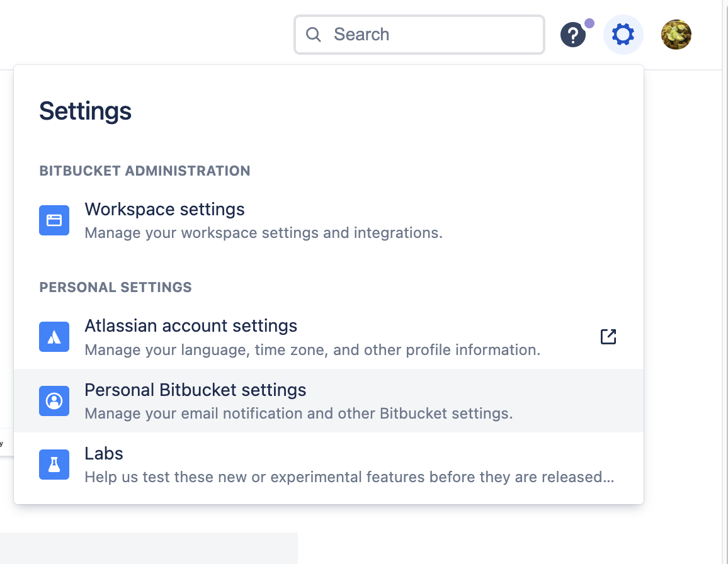The image size is (728, 564).
Task: Click the 'BITBUCKET ADMINISTRATION' section header
Action: (x=144, y=171)
